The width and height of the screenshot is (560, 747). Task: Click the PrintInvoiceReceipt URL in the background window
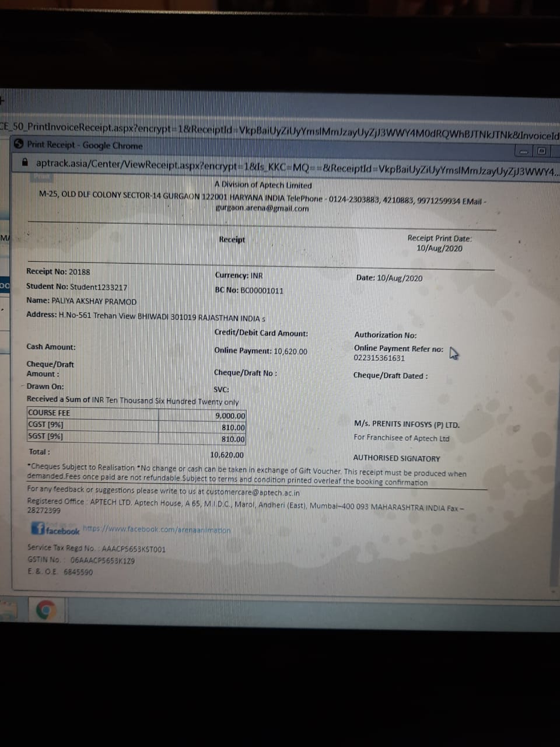coord(280,130)
